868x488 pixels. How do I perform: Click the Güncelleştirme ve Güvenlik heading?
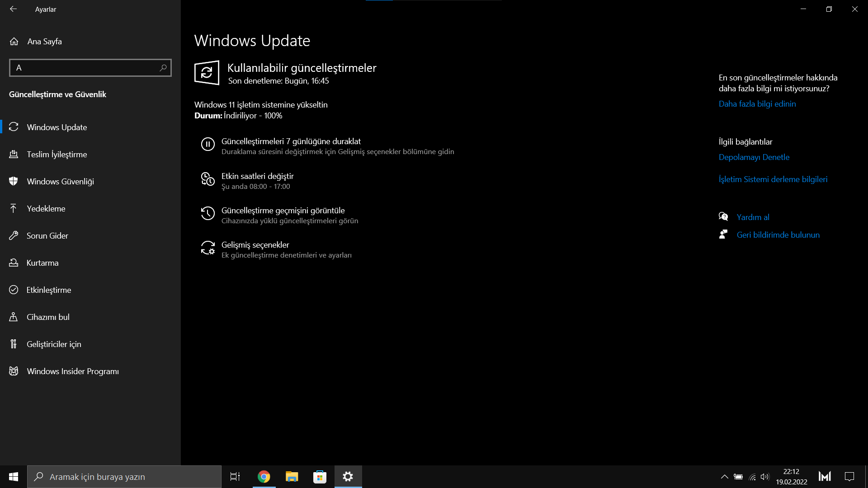coord(57,94)
